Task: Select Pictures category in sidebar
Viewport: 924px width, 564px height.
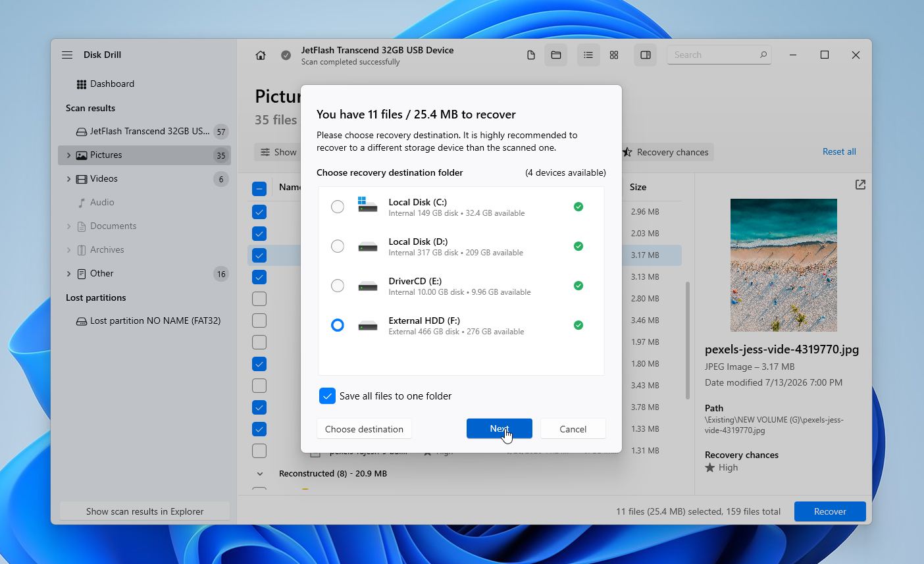Action: (144, 155)
